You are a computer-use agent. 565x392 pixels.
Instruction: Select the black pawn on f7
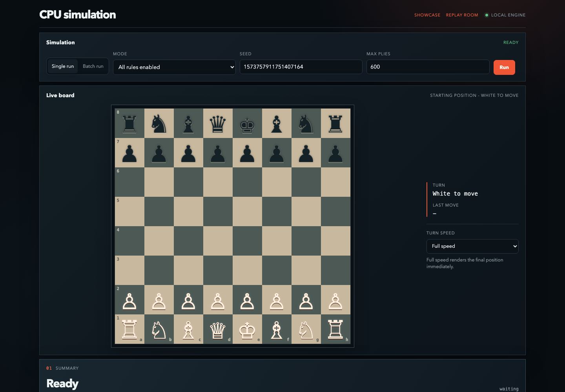277,153
